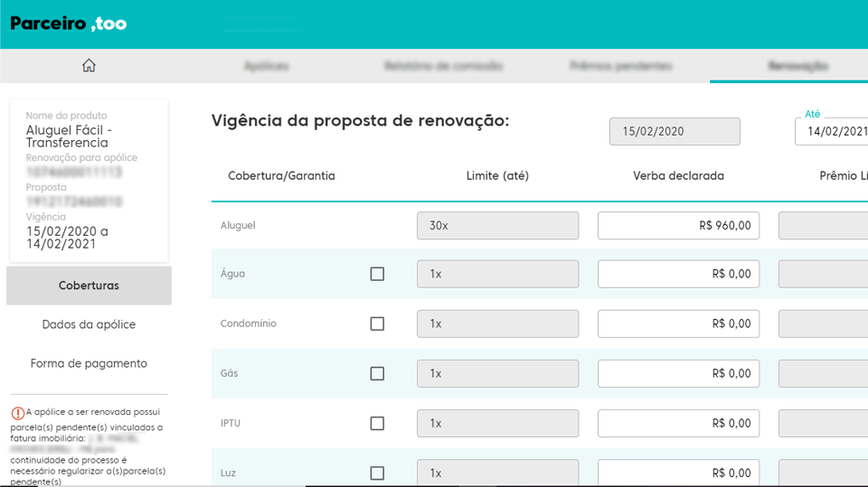Switch to the Apólices tab
The image size is (868, 487).
pos(266,66)
